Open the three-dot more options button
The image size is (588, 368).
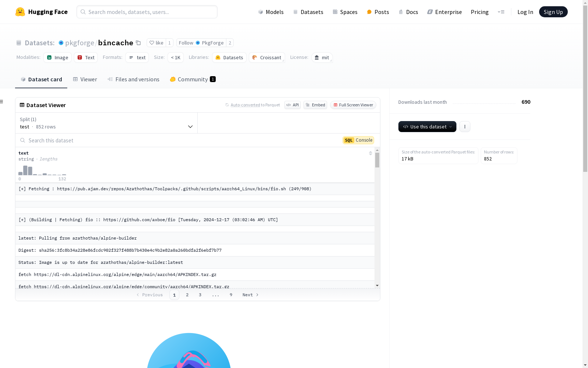(x=465, y=127)
